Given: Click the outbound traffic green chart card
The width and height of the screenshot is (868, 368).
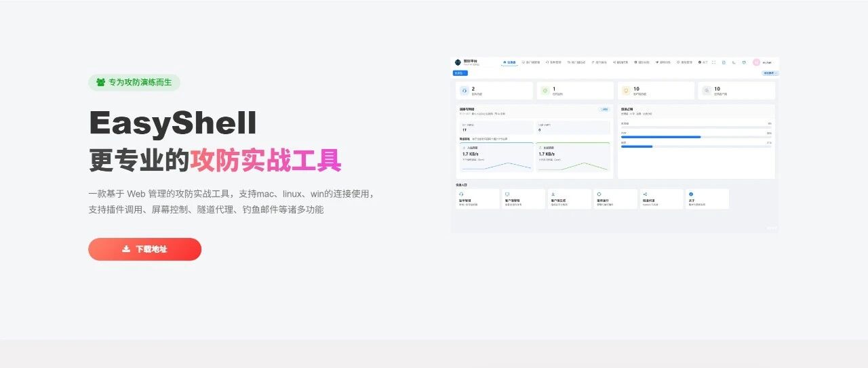Looking at the screenshot, I should (573, 157).
